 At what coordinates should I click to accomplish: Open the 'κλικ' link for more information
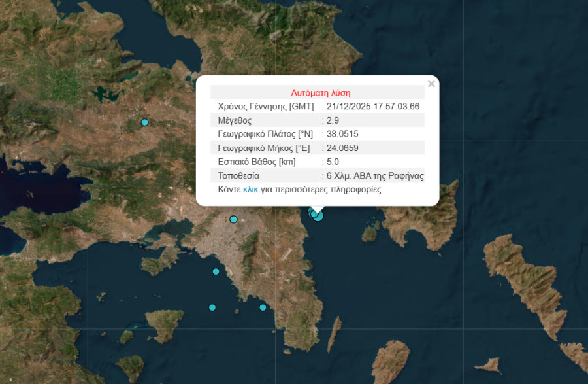point(250,190)
